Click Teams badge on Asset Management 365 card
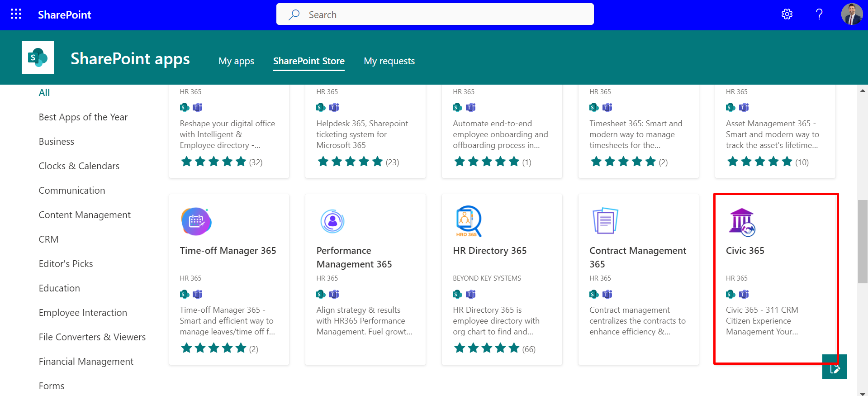This screenshot has height=396, width=868. (x=744, y=107)
